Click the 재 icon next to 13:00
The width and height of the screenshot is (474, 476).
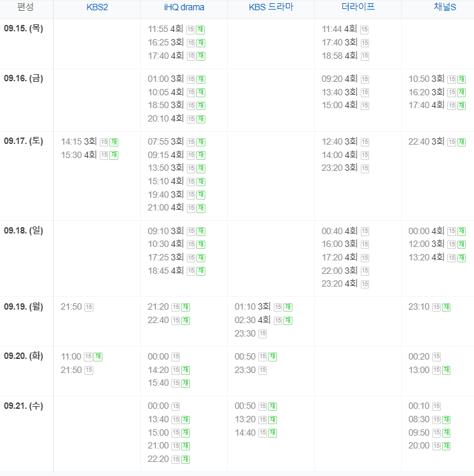pyautogui.click(x=446, y=370)
